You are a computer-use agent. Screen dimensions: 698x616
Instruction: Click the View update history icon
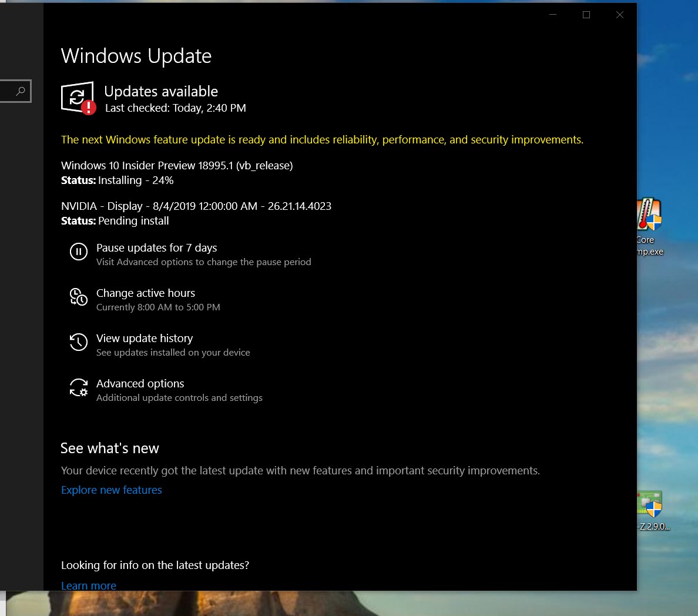(79, 342)
